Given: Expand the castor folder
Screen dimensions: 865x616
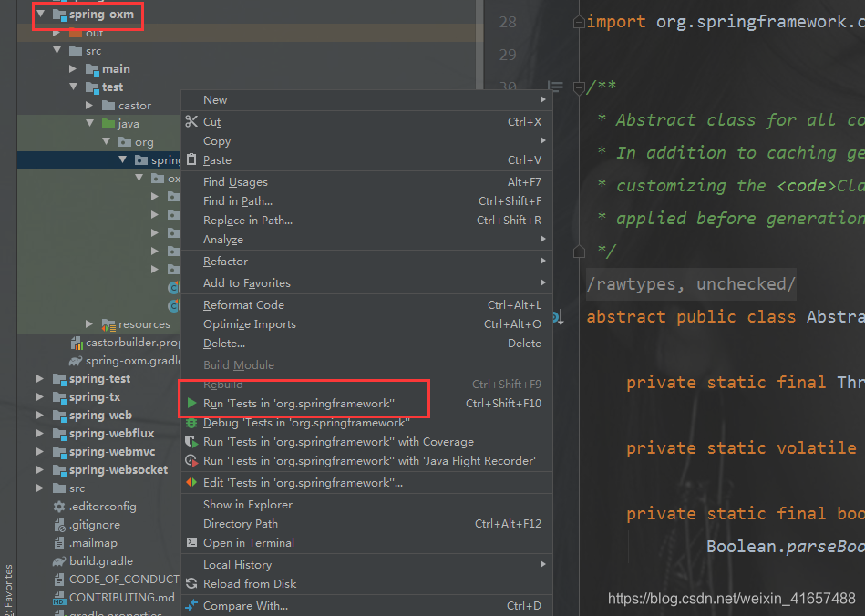Looking at the screenshot, I should [x=89, y=105].
